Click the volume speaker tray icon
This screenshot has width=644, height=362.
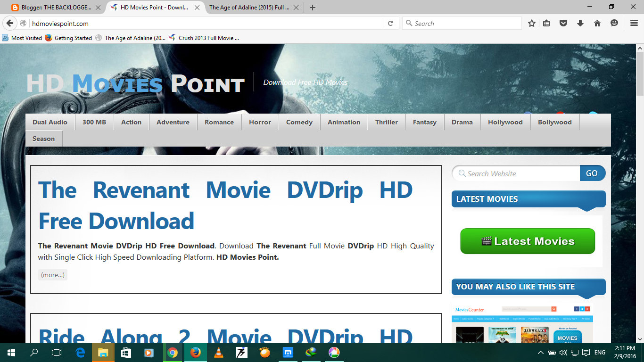point(563,353)
